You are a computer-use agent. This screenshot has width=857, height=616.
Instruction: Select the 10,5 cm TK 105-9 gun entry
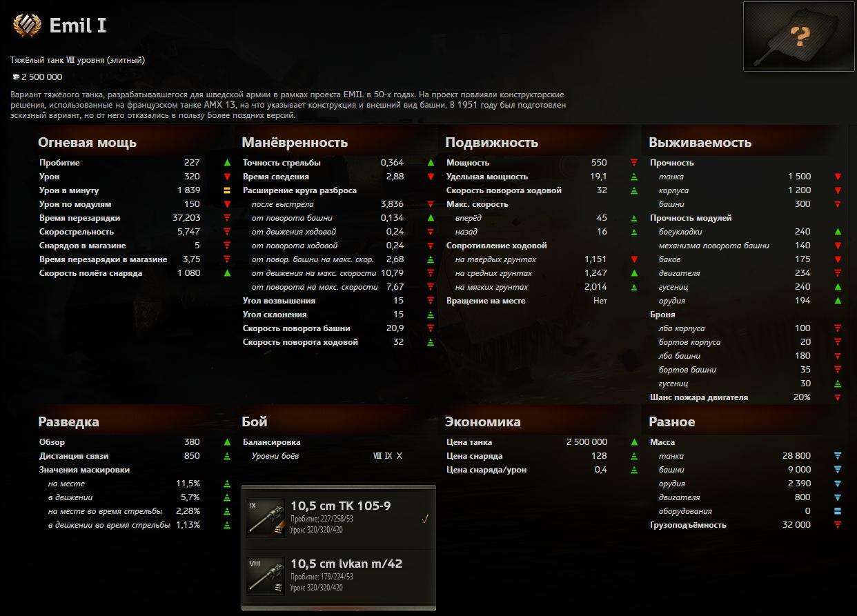point(340,506)
